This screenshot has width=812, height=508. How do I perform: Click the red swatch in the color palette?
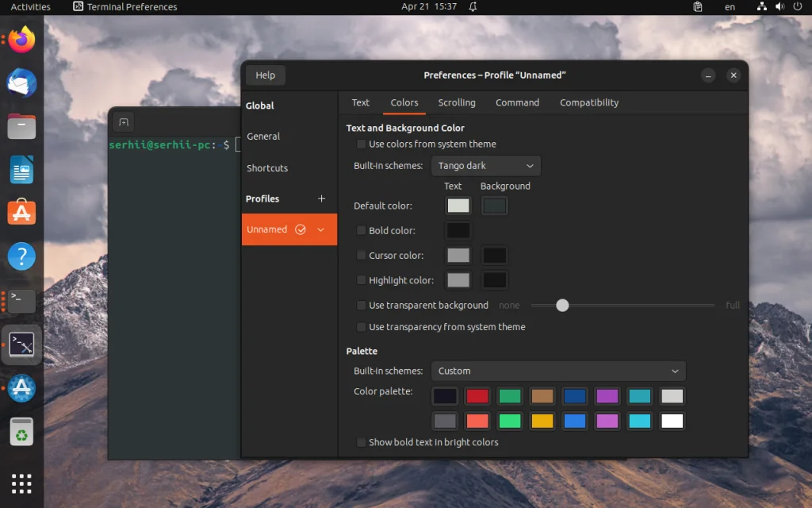477,395
